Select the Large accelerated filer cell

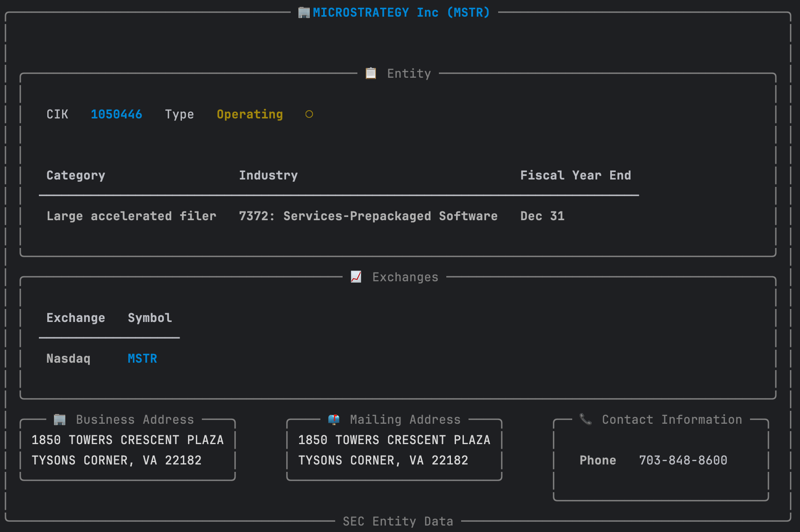[131, 216]
